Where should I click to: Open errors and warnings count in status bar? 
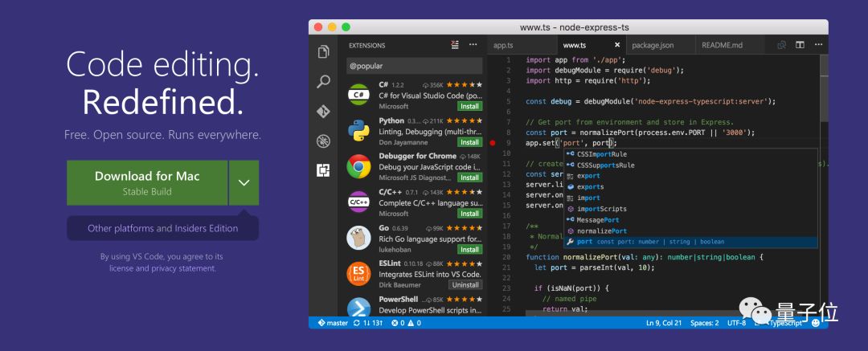click(406, 323)
